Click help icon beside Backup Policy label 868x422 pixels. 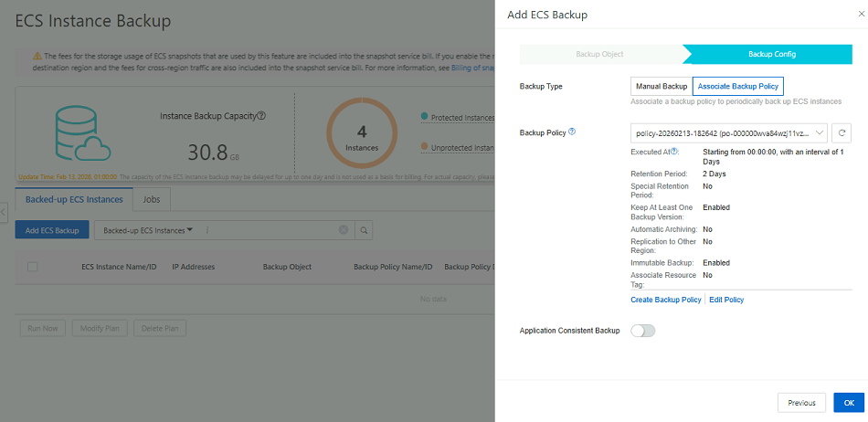tap(572, 132)
